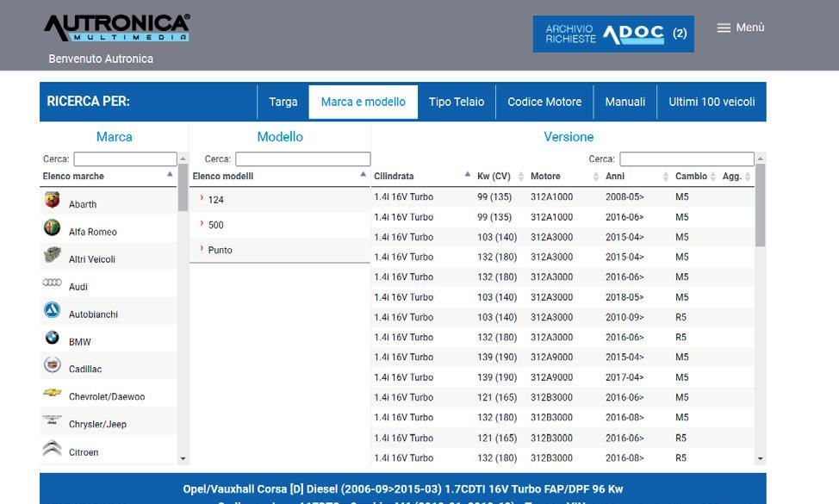This screenshot has width=839, height=504.
Task: Click the Chevrolet bowtie logo icon
Action: coord(52,392)
